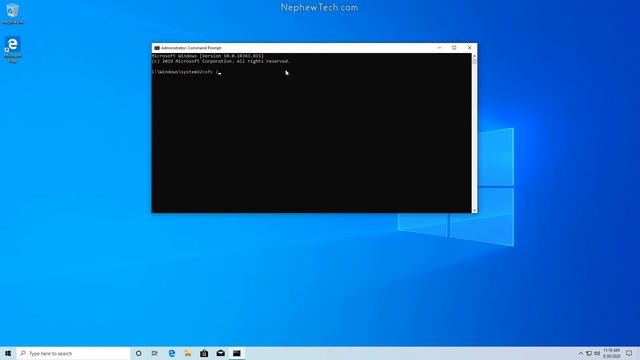The height and width of the screenshot is (360, 640).
Task: Select the Recycle Bin desktop icon
Action: 13,13
